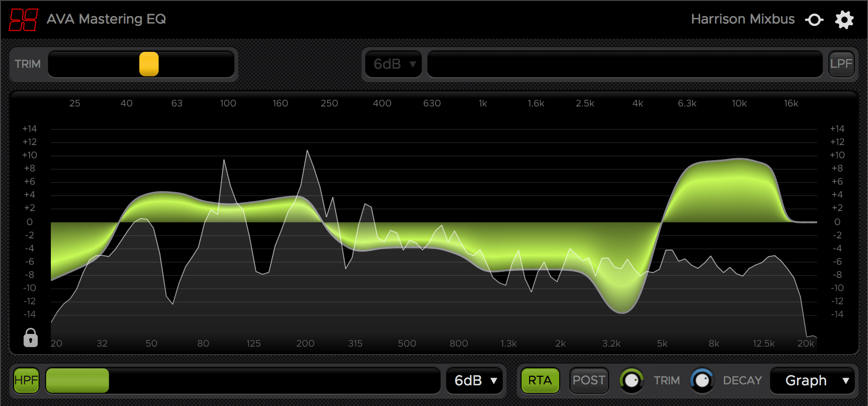Click the 200 frequency label at bottom
Viewport: 868px width, 406px height.
click(x=305, y=343)
